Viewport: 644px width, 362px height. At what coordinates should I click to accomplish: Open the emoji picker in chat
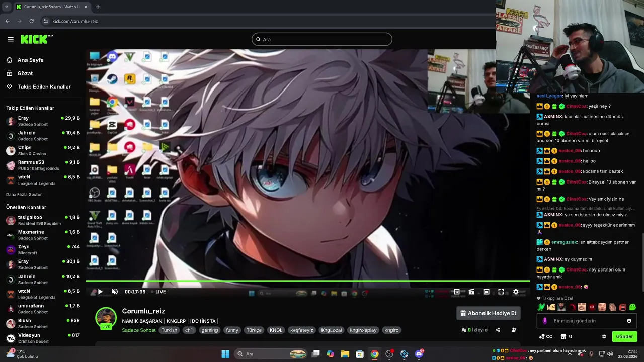[x=629, y=321]
